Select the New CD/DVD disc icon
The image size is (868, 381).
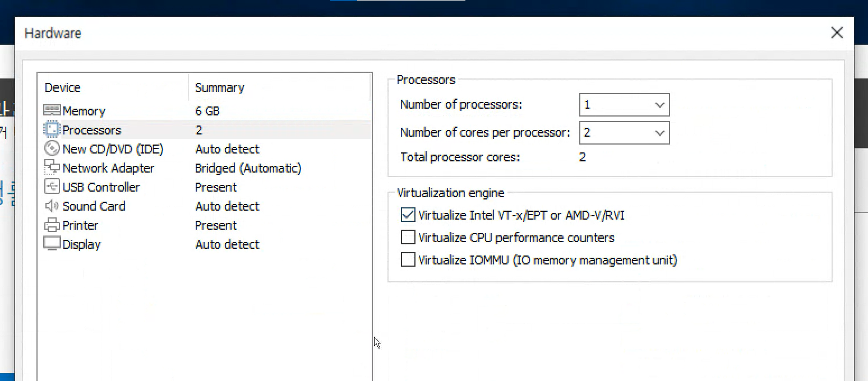52,148
